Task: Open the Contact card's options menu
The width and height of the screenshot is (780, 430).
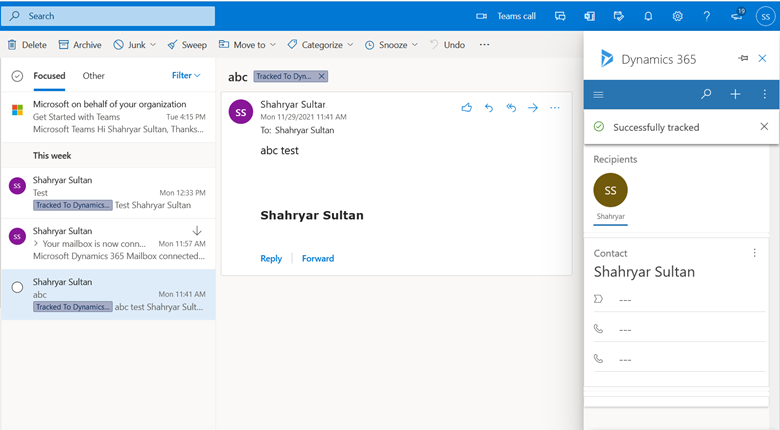Action: pyautogui.click(x=755, y=253)
